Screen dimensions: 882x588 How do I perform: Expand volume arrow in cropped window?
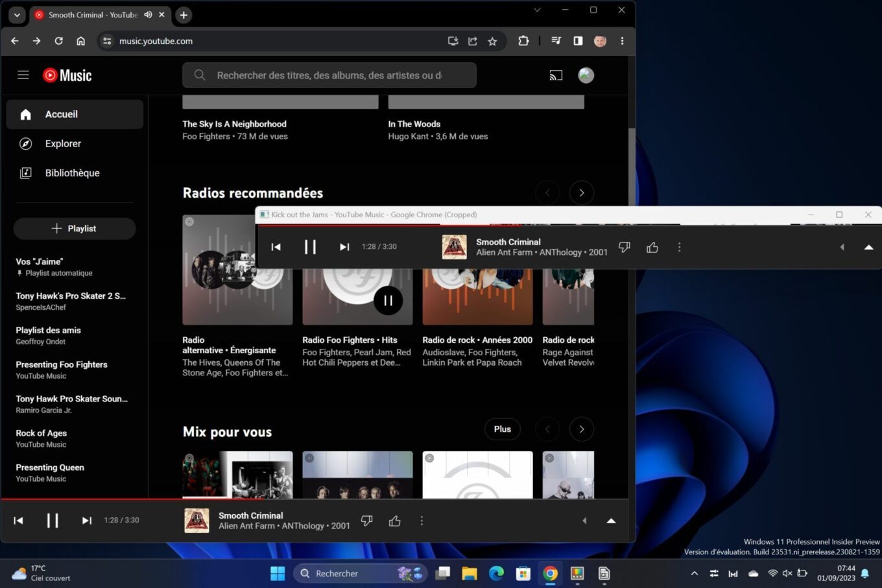point(842,247)
